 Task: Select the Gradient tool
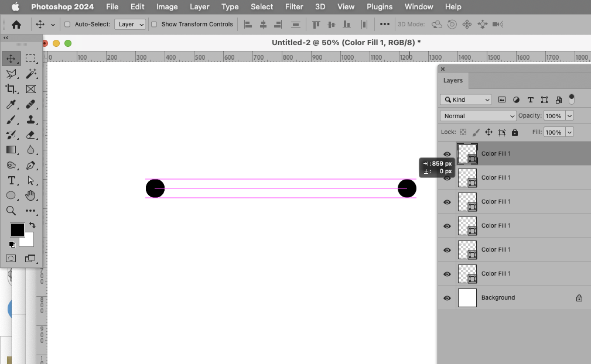coord(11,150)
